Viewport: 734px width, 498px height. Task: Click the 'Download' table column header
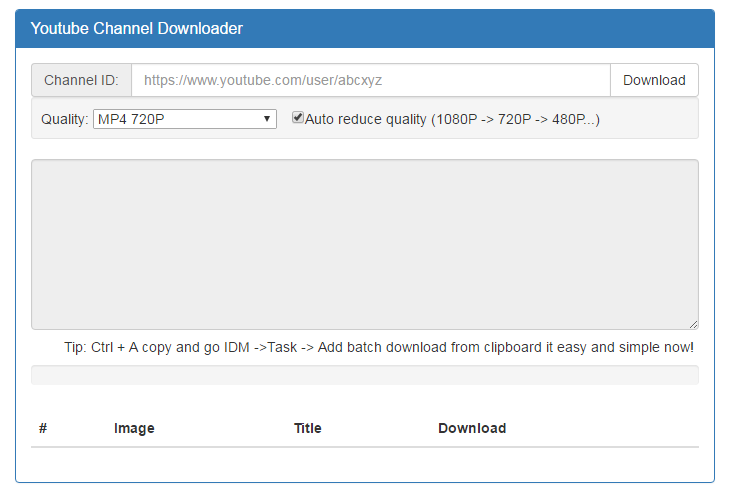[472, 428]
